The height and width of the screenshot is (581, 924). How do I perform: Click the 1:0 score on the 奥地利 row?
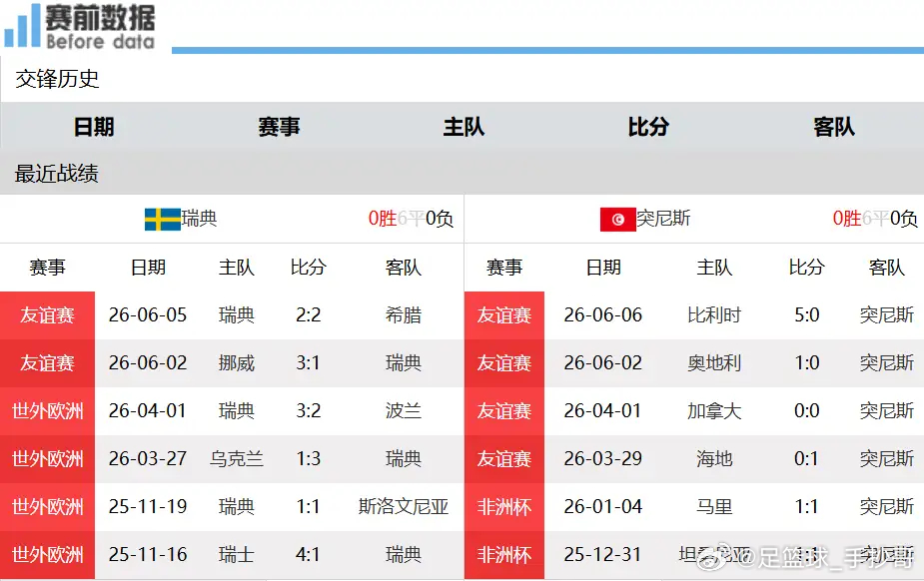point(807,363)
